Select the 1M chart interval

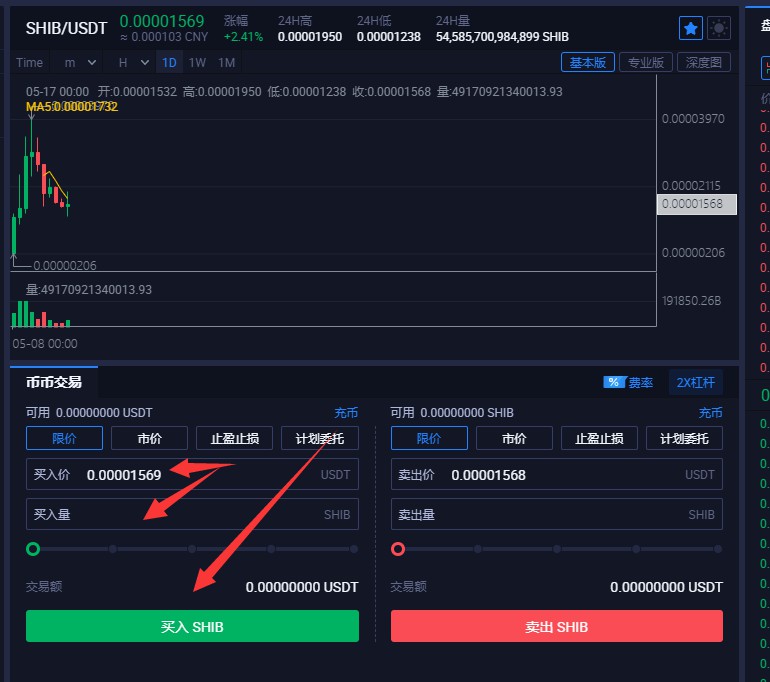[x=227, y=62]
